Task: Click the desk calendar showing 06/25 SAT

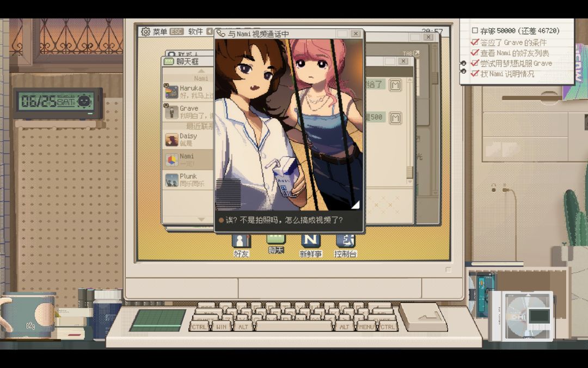Action: coord(58,103)
